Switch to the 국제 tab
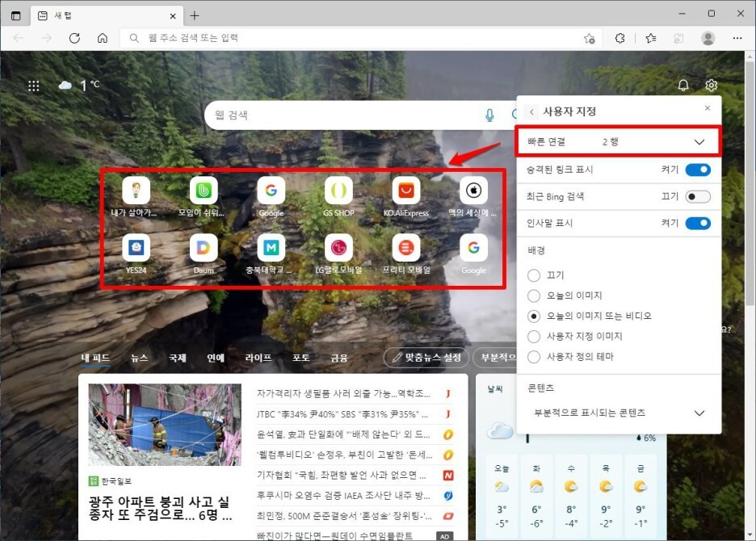Viewport: 756px width, 541px height. [x=178, y=358]
